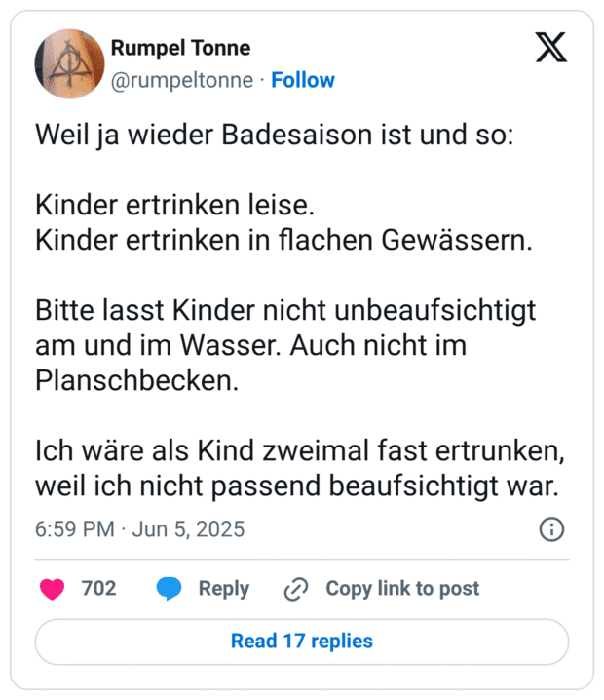Viewport: 604px width, 700px height.
Task: Click the line about flachen Gewässern
Action: (x=284, y=240)
